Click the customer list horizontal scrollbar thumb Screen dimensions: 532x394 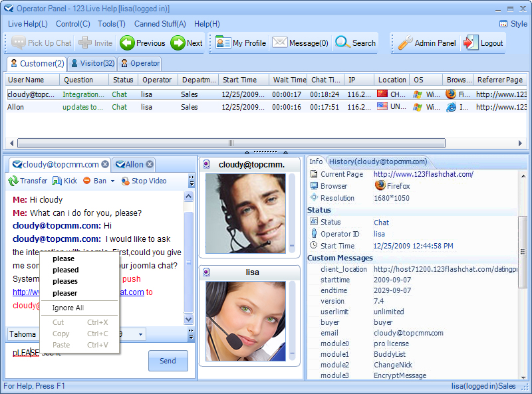(231, 143)
